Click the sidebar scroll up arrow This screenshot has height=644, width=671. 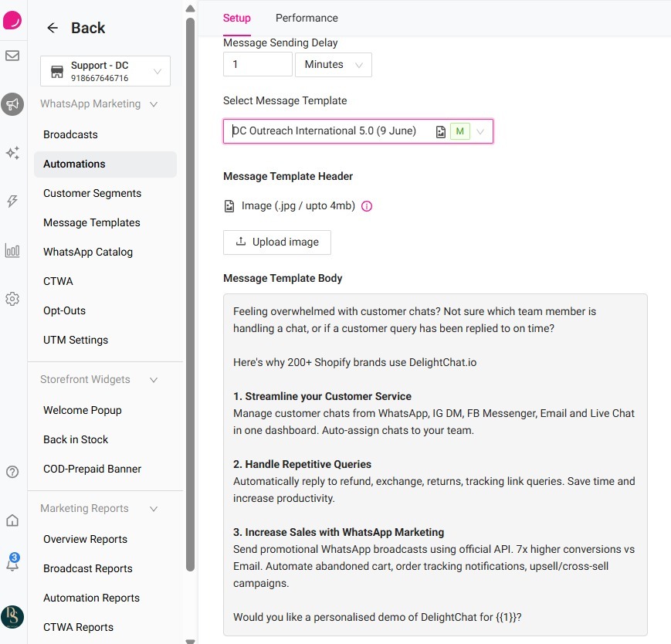(x=191, y=8)
